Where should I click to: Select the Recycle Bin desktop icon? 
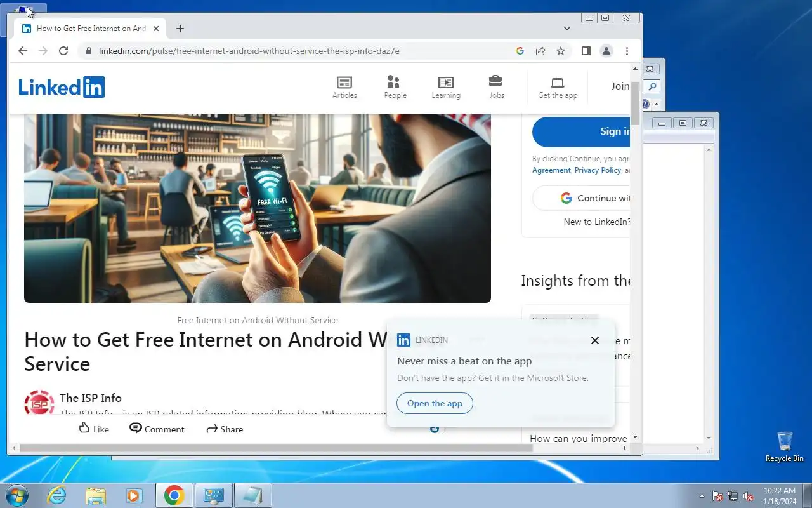(x=785, y=447)
